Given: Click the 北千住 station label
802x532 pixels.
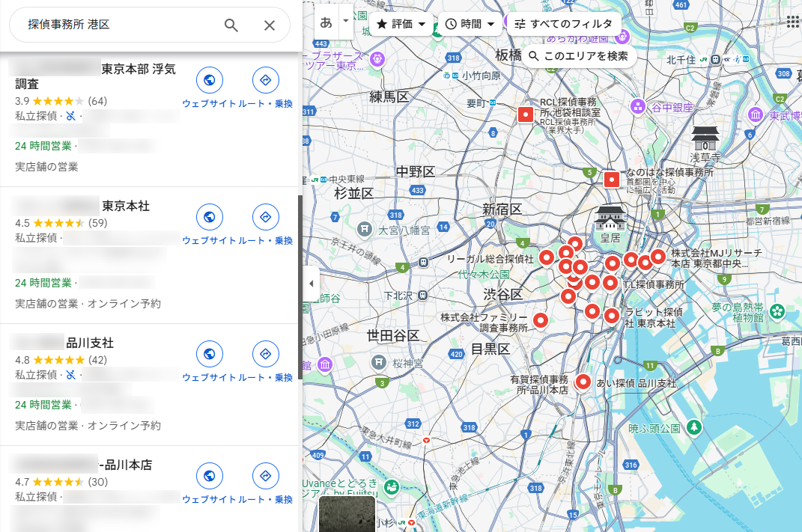Looking at the screenshot, I should pyautogui.click(x=681, y=60).
